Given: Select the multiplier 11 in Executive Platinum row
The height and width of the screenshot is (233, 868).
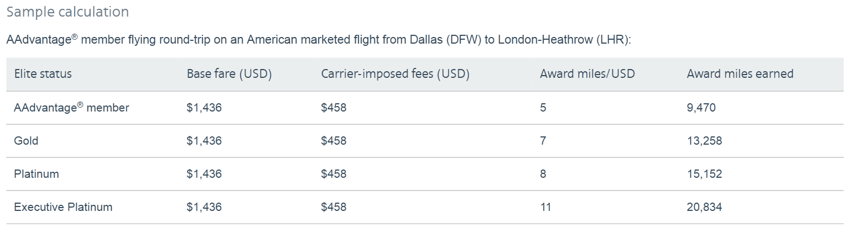Looking at the screenshot, I should [545, 207].
